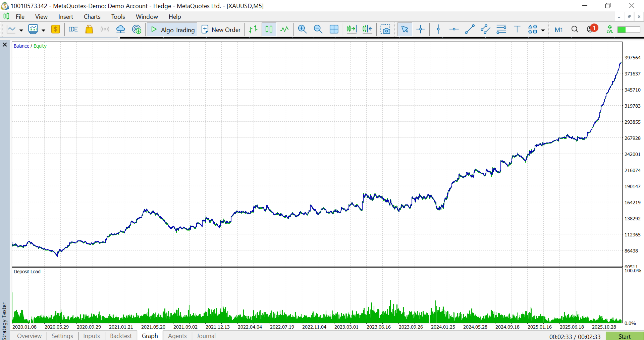Select the trendline drawing tool
The image size is (644, 340).
click(470, 30)
